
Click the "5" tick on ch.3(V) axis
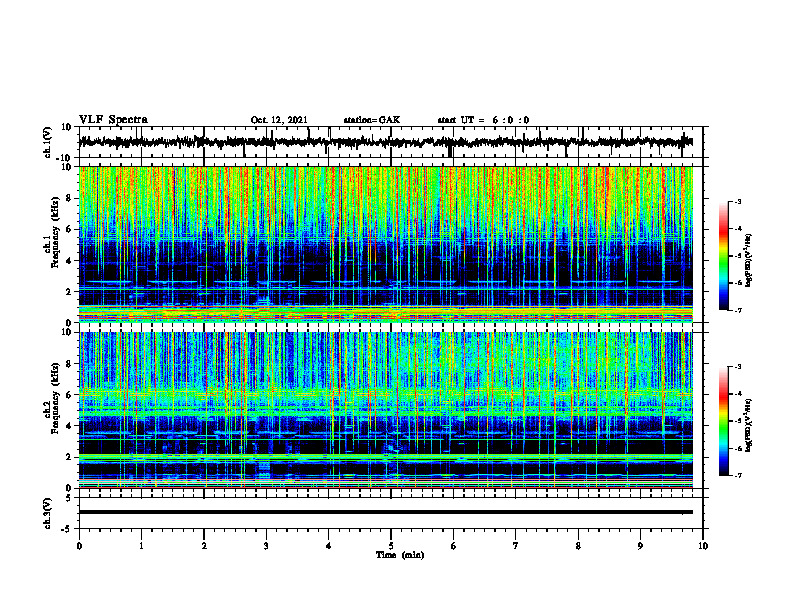70,498
